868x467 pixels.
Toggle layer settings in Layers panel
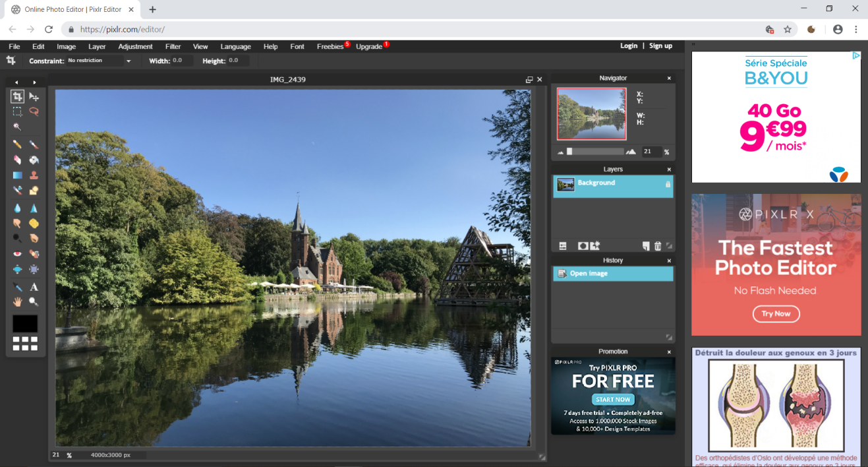(x=563, y=246)
